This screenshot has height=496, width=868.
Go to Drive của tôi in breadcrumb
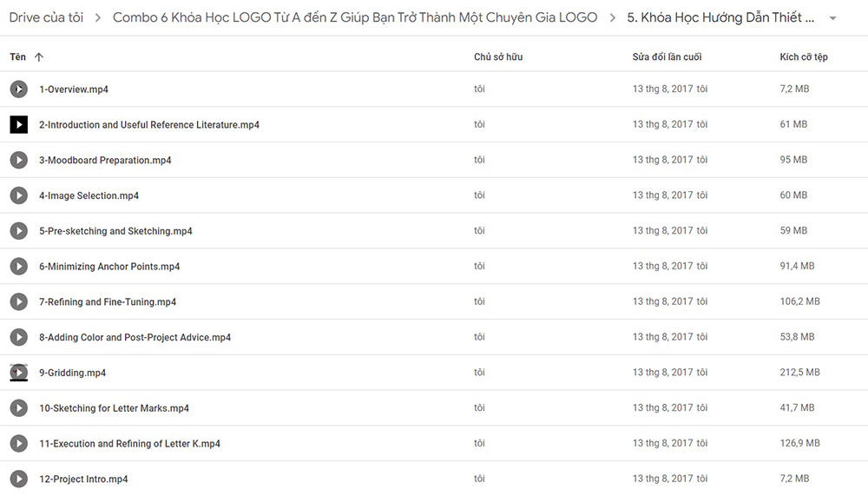47,17
